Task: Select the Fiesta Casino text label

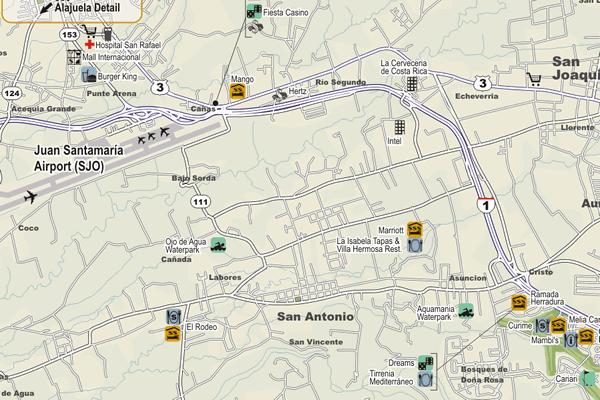Action: [286, 13]
